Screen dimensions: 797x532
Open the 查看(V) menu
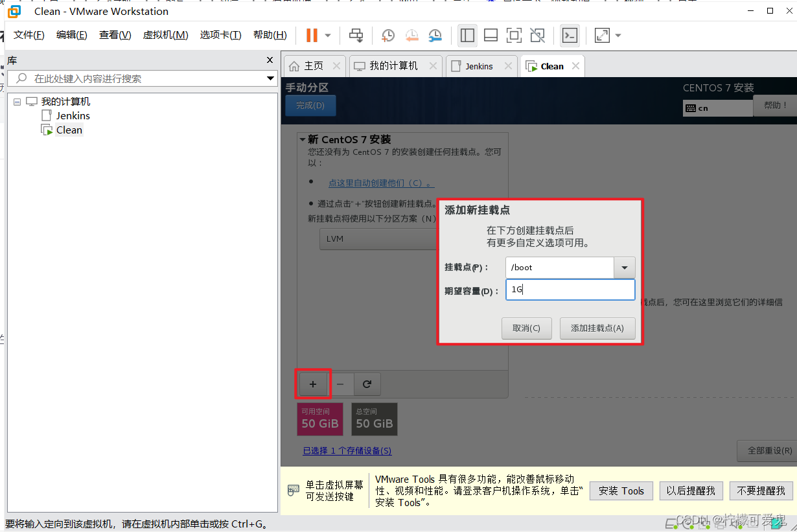point(115,35)
